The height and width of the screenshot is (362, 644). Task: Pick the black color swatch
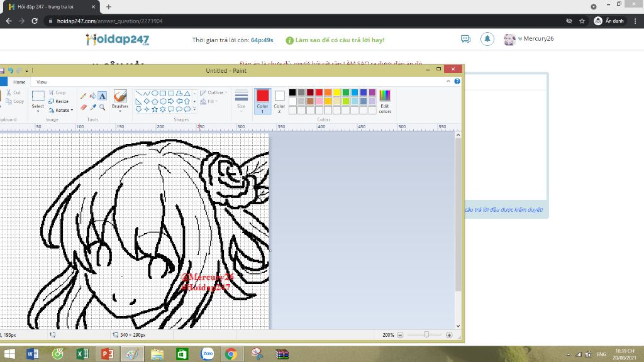click(292, 92)
